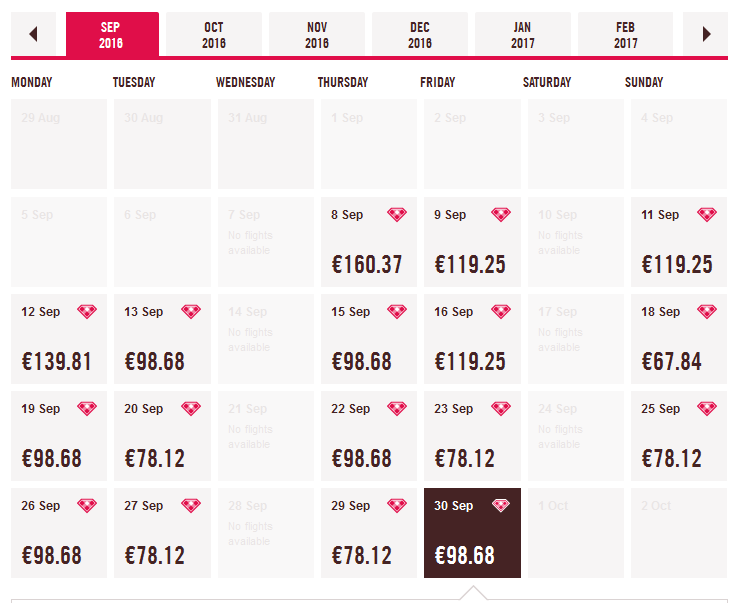Go to previous months with left arrow
This screenshot has width=753, height=603.
pos(33,34)
